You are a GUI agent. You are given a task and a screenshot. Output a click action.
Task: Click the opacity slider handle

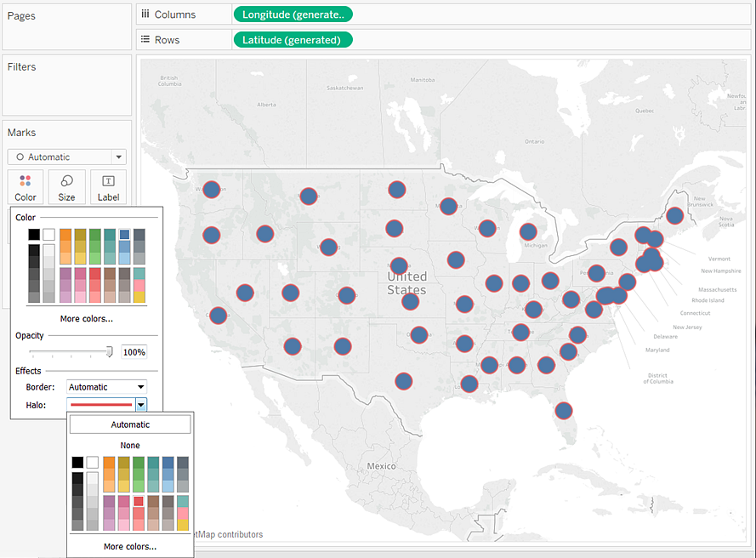pos(110,351)
